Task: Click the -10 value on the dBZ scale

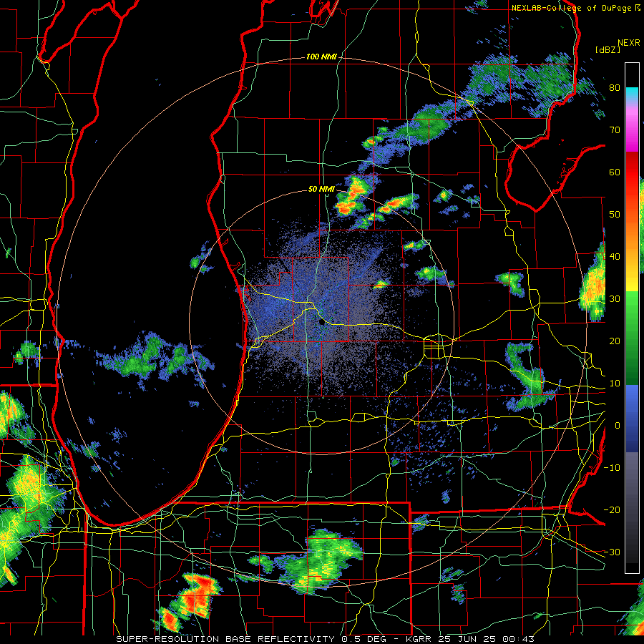Action: (x=612, y=468)
